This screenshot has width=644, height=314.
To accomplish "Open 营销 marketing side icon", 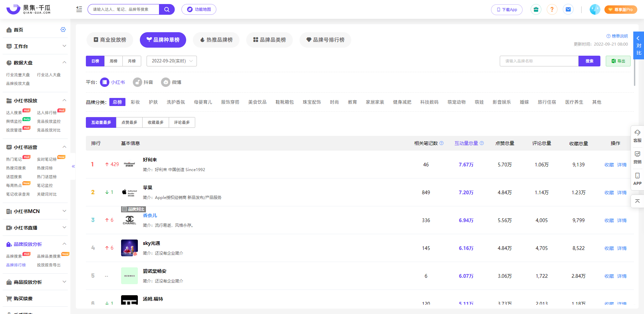I will (637, 157).
